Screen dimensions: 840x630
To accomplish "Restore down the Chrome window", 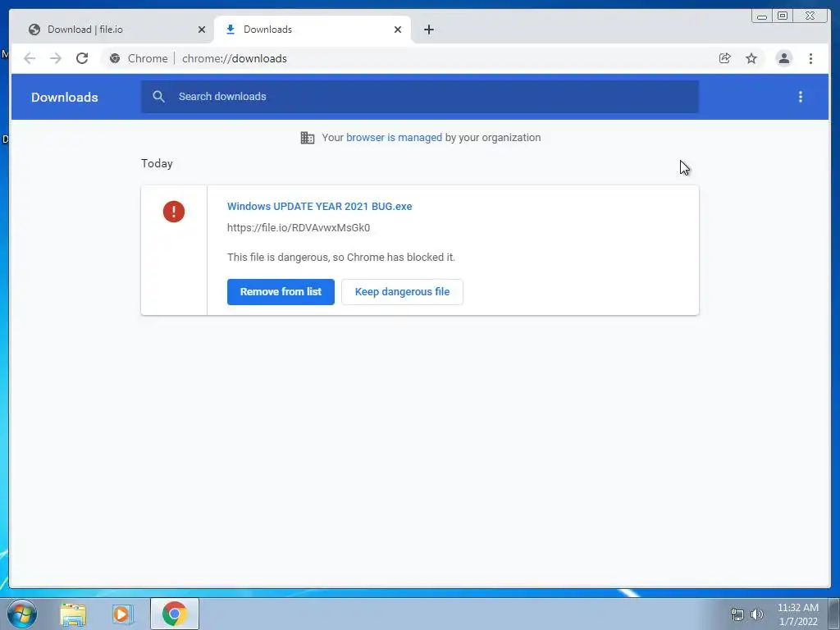I will [782, 16].
